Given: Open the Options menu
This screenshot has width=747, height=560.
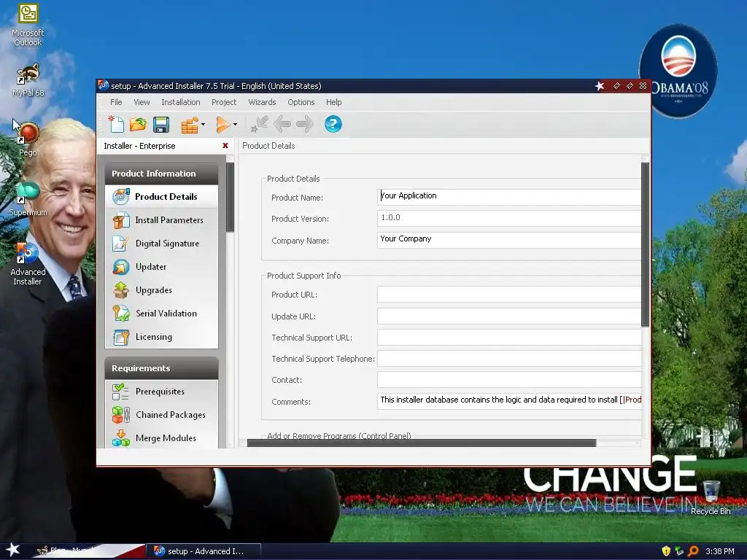Looking at the screenshot, I should coord(301,102).
